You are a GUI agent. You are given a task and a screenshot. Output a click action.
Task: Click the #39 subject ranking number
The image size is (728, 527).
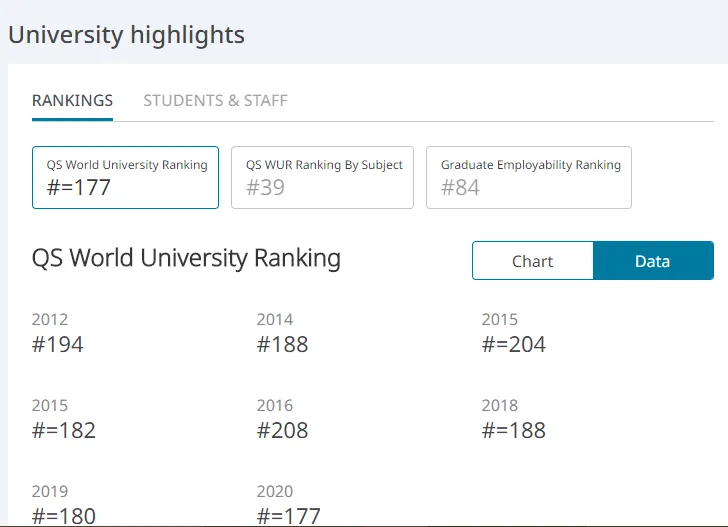point(265,188)
